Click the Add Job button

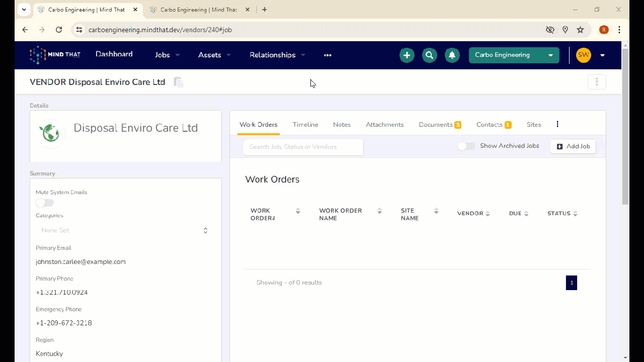pyautogui.click(x=573, y=146)
